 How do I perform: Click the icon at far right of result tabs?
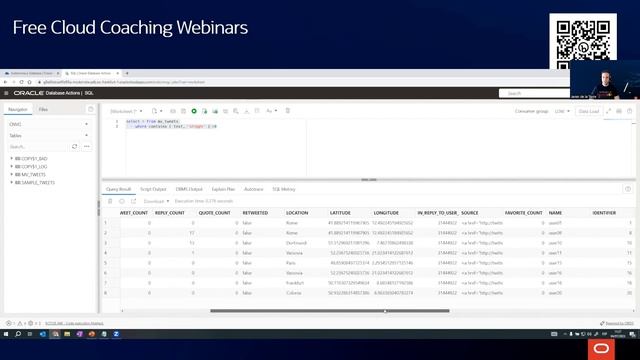(628, 189)
